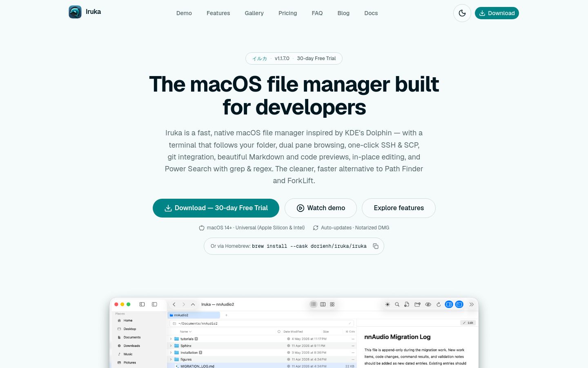Click the brew install command text

pyautogui.click(x=309, y=246)
